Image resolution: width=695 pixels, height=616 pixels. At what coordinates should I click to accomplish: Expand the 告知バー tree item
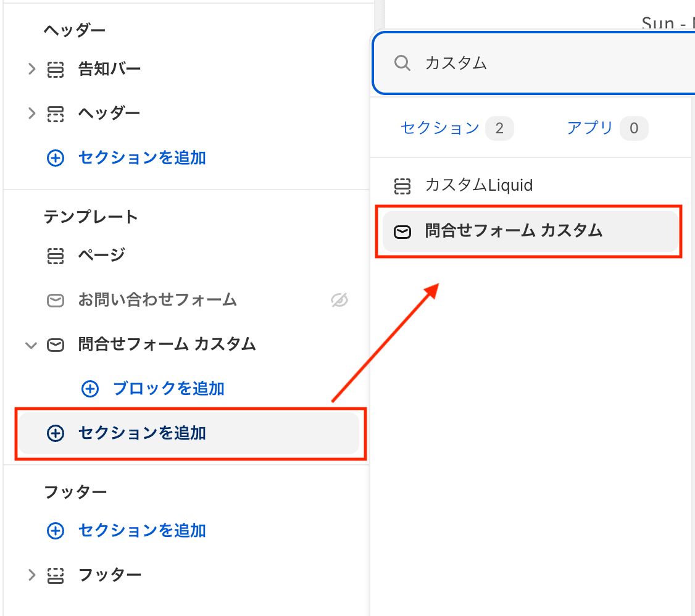(32, 70)
